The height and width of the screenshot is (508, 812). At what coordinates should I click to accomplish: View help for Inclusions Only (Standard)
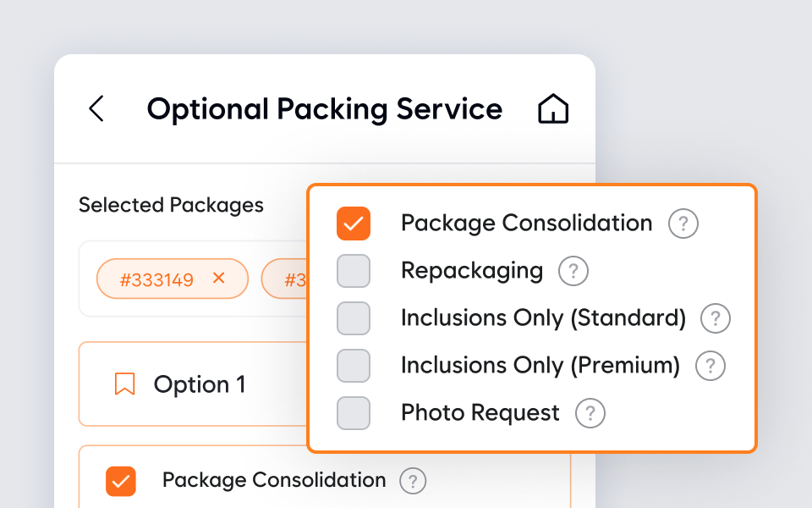click(716, 319)
